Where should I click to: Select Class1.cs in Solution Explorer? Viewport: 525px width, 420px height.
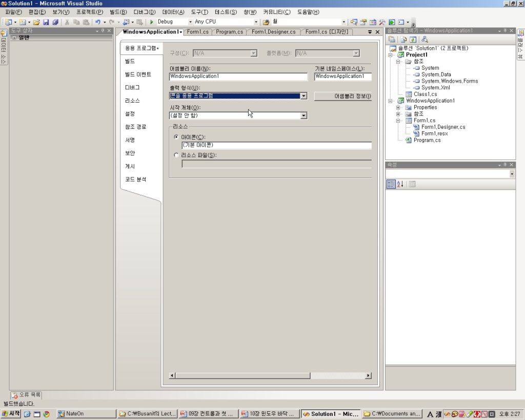pos(425,94)
